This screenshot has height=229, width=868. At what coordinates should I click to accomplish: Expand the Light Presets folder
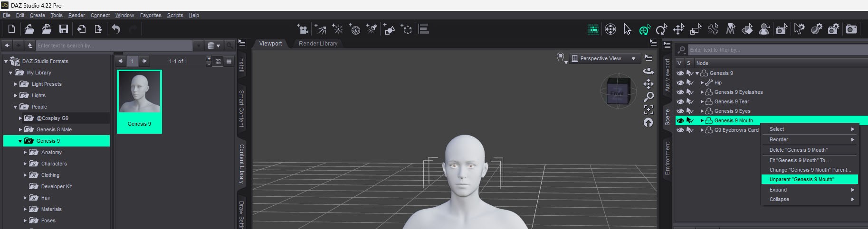click(x=15, y=84)
